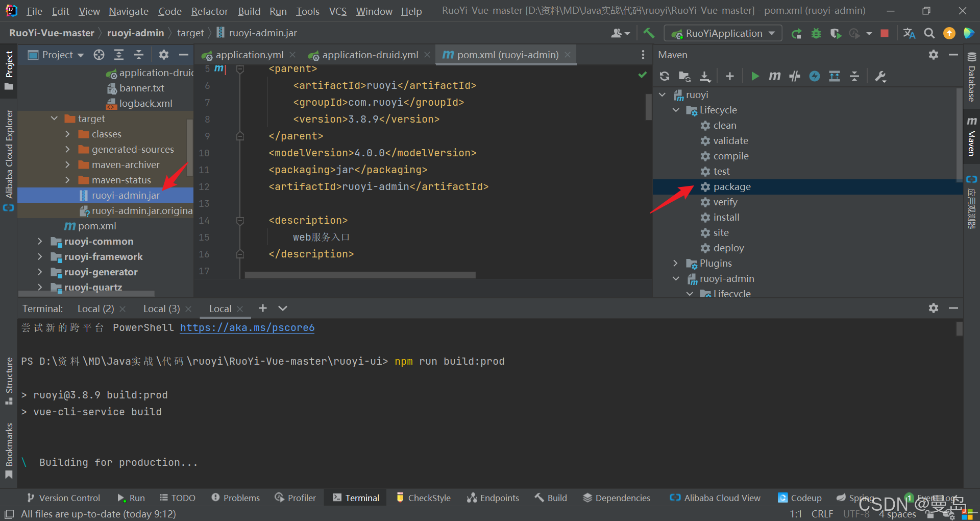The height and width of the screenshot is (521, 980).
Task: Open Maven Settings wrench icon
Action: tap(880, 76)
